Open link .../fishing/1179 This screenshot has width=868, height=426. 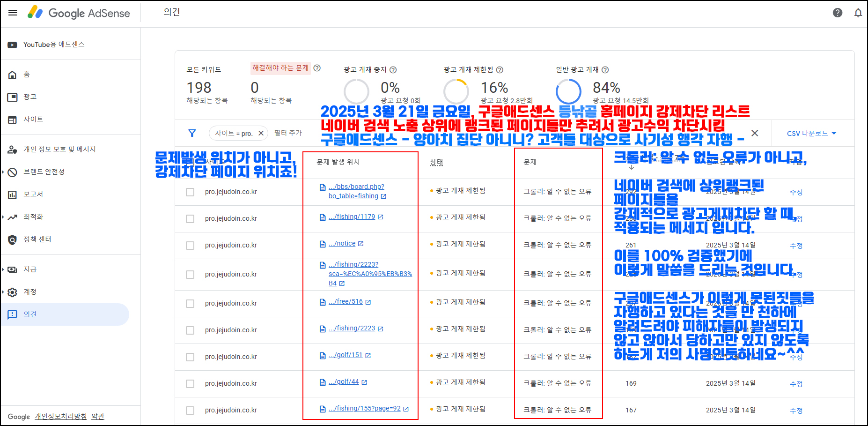point(352,217)
